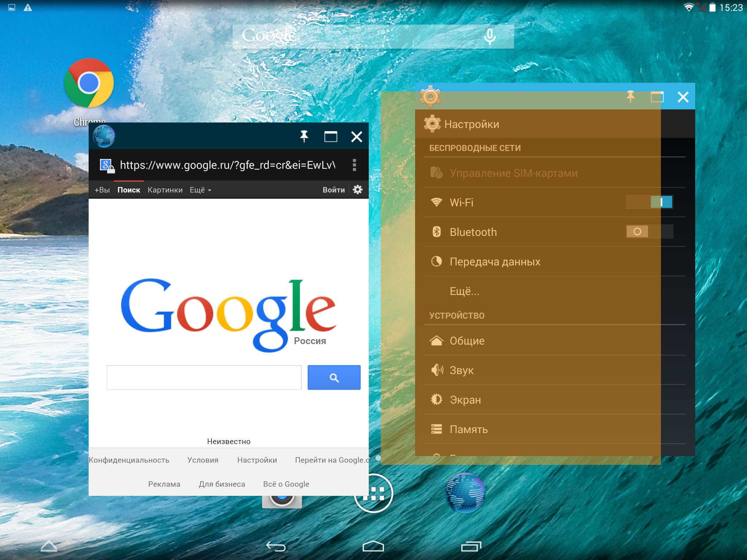Image resolution: width=747 pixels, height=560 pixels.
Task: Tap the Android home navigation button
Action: (373, 546)
